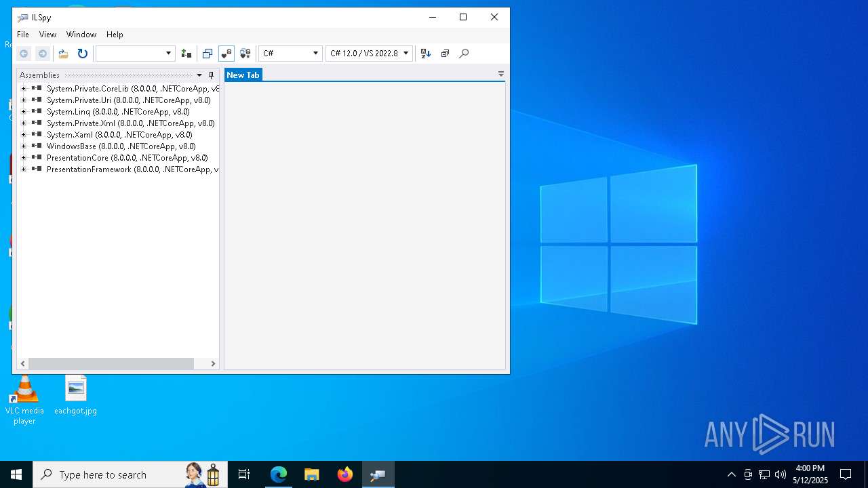Toggle Show all types and members icon
This screenshot has width=868, height=488.
pyautogui.click(x=245, y=54)
